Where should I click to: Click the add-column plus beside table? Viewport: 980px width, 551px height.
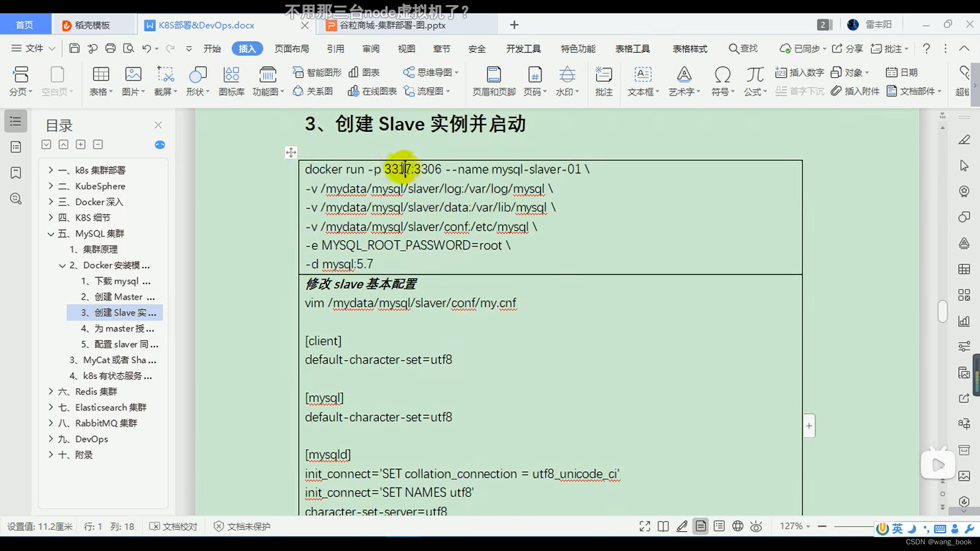click(x=809, y=425)
